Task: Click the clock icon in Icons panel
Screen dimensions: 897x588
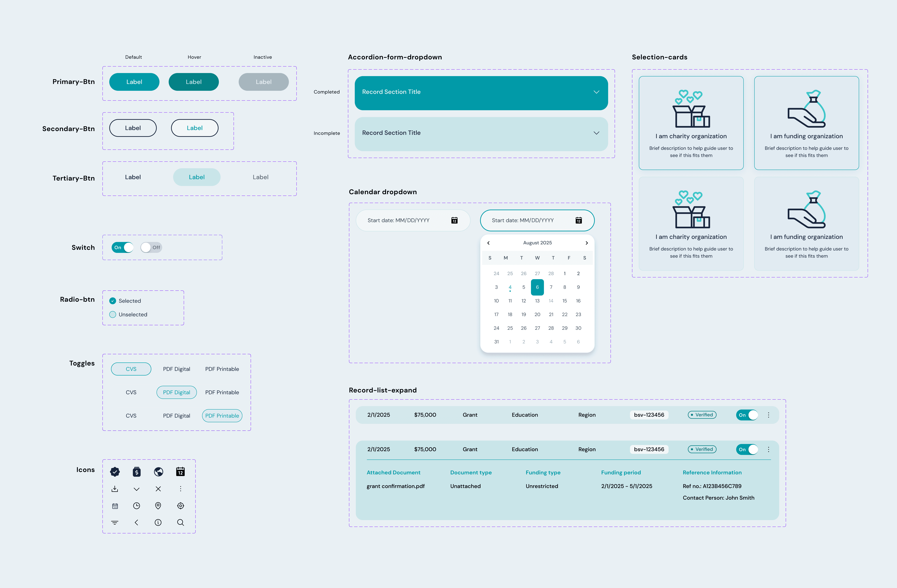Action: pos(136,506)
